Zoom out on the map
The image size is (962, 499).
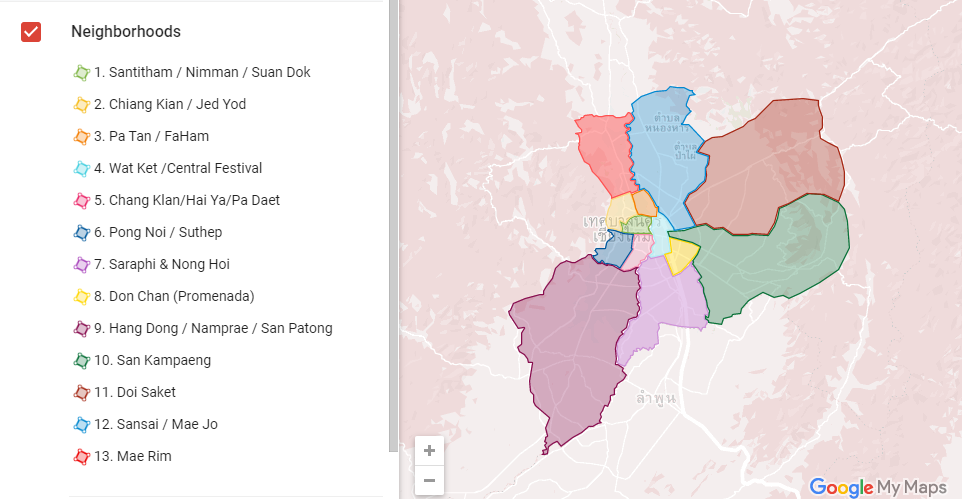(x=429, y=481)
